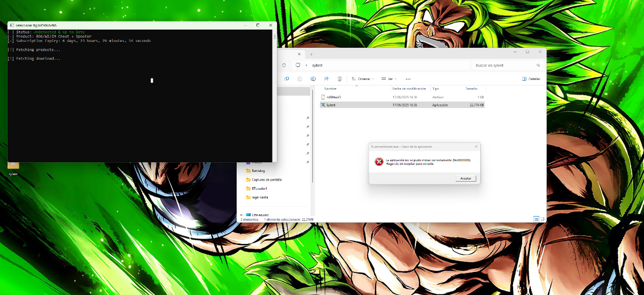Image resolution: width=644 pixels, height=295 pixels.
Task: Toggle the Detalles pane button
Action: click(x=531, y=78)
